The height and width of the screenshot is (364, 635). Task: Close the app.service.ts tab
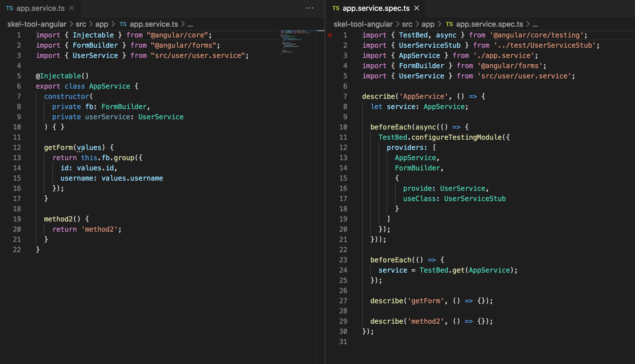[x=72, y=8]
